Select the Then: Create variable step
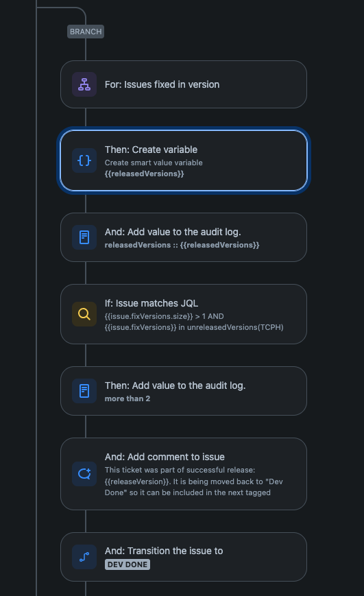364x596 pixels. pos(184,160)
